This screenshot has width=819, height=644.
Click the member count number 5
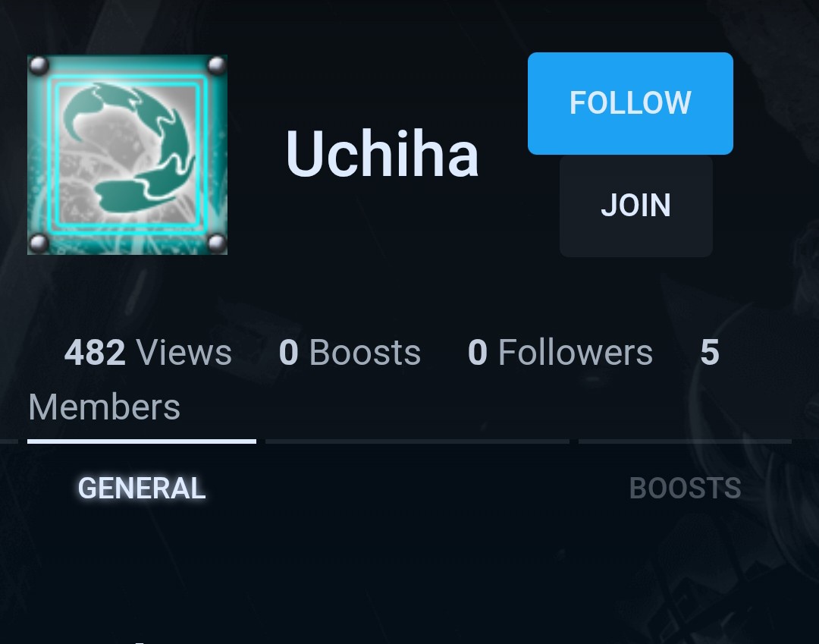[710, 353]
